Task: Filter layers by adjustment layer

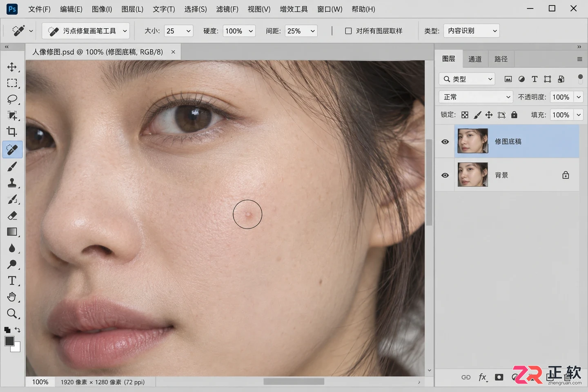Action: pyautogui.click(x=521, y=79)
